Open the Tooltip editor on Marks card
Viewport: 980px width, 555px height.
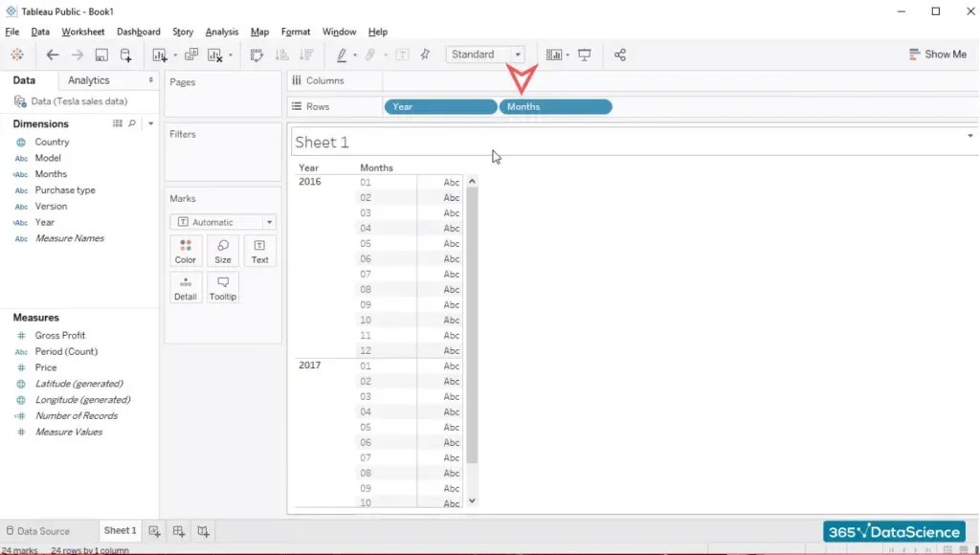[x=222, y=286]
